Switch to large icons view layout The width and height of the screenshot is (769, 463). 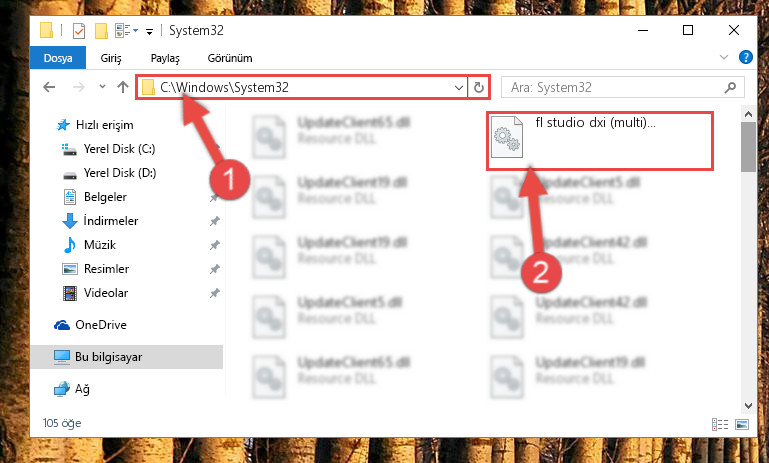[x=742, y=424]
